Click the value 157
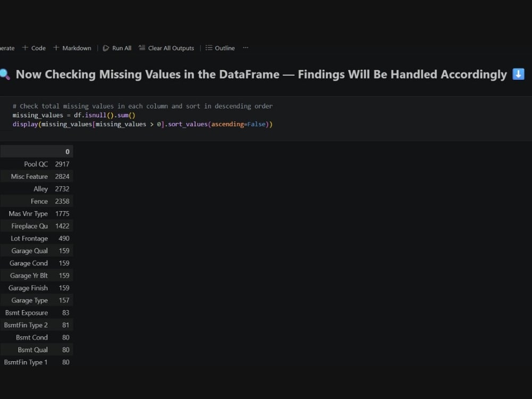 [x=64, y=300]
